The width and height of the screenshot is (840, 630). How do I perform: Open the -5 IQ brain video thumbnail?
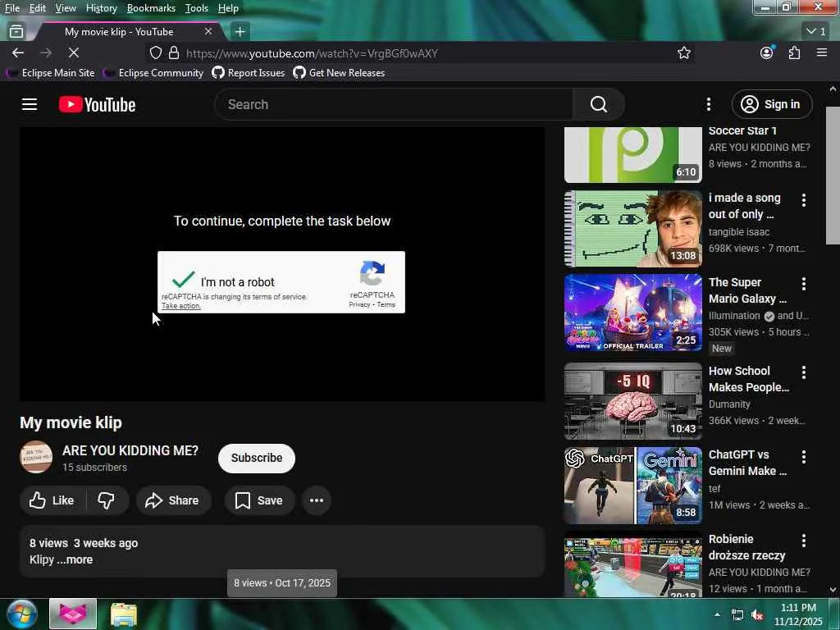point(632,401)
